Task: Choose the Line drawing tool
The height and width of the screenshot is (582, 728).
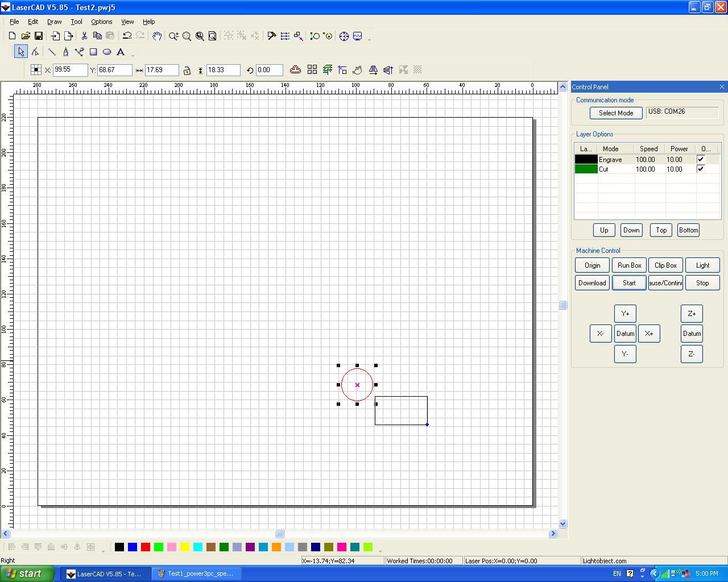Action: [x=52, y=52]
